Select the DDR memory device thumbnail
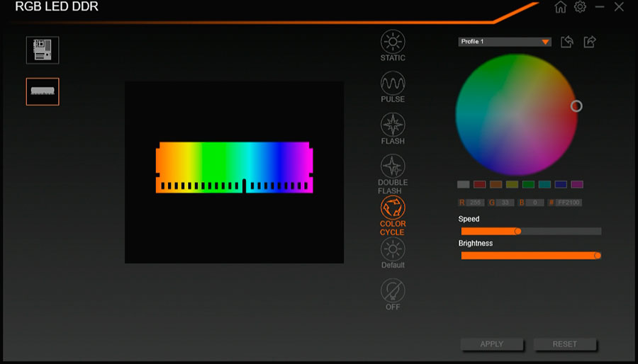 point(43,91)
